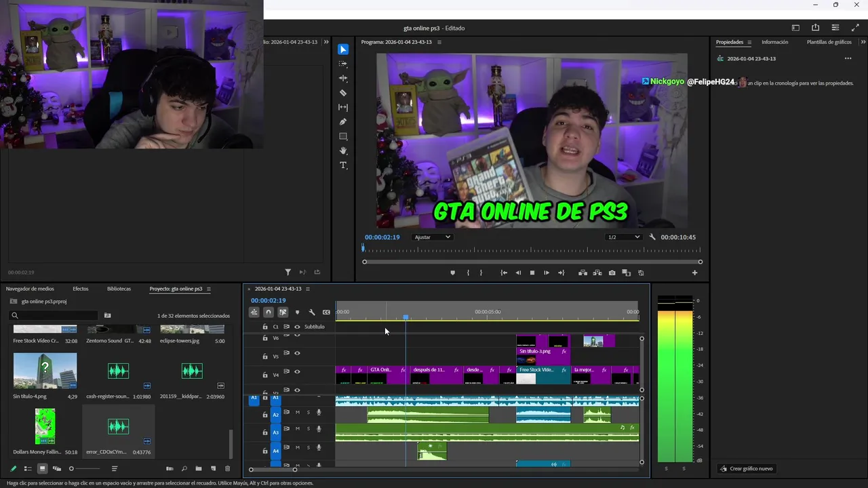The image size is (868, 488).
Task: Add marker in Program monitor
Action: click(452, 272)
